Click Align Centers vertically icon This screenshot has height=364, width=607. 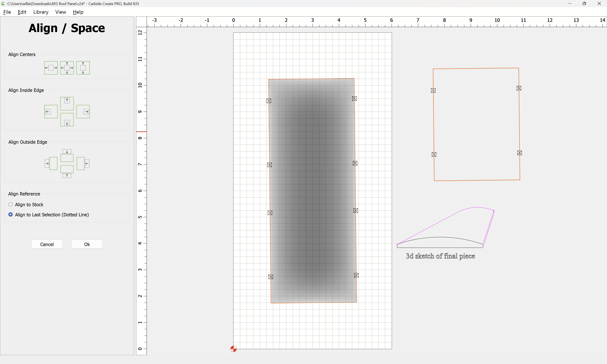tap(83, 68)
